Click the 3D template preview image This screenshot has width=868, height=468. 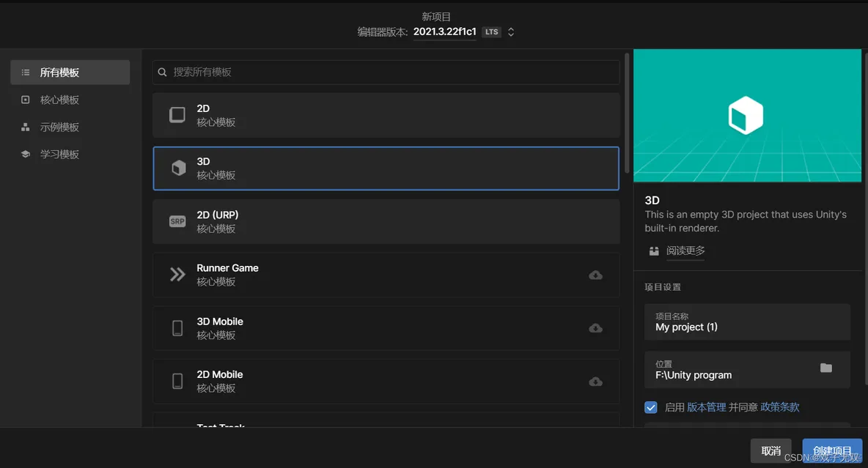(747, 116)
